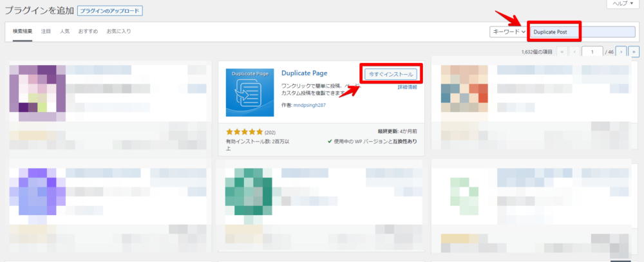
Task: Open 詳細情報 for Duplicate Page
Action: click(x=408, y=87)
